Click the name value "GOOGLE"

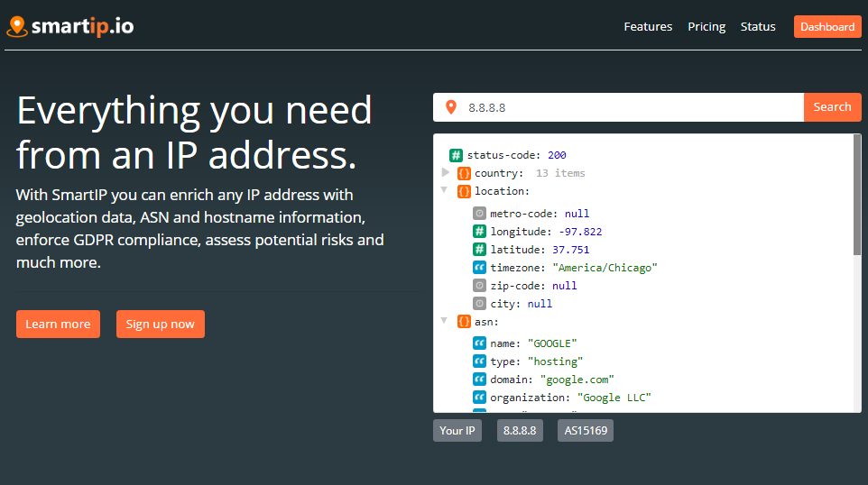click(x=552, y=344)
